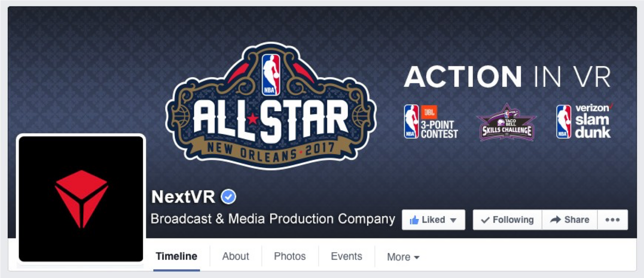Image resolution: width=644 pixels, height=278 pixels.
Task: Click the Taco Bell Skills Challenge logo
Action: click(x=507, y=122)
